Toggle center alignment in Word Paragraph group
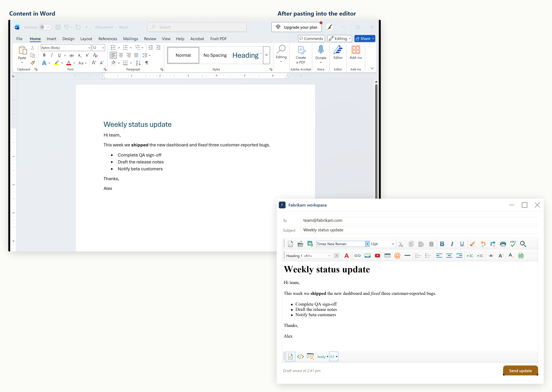This screenshot has height=392, width=552. (x=121, y=55)
